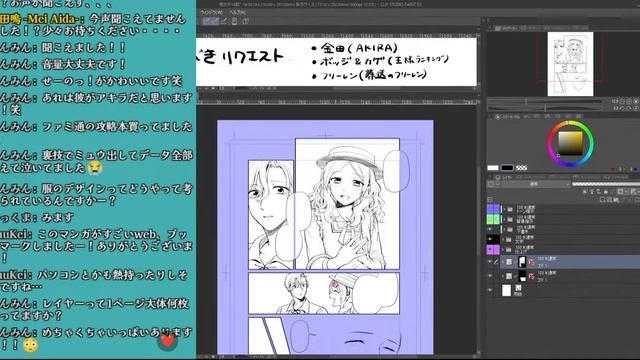Click the paper layer white thumbnail
The image size is (640, 360).
(x=507, y=290)
